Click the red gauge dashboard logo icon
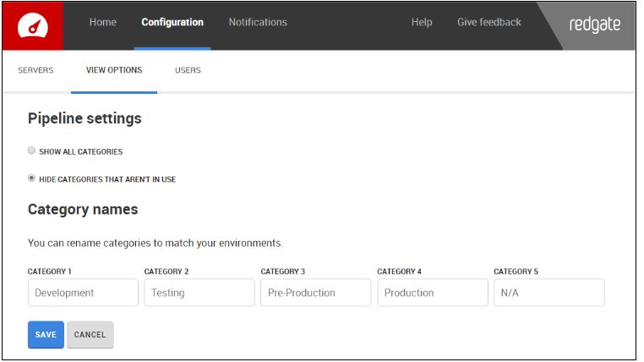Screen dimensions: 644x362 [33, 25]
